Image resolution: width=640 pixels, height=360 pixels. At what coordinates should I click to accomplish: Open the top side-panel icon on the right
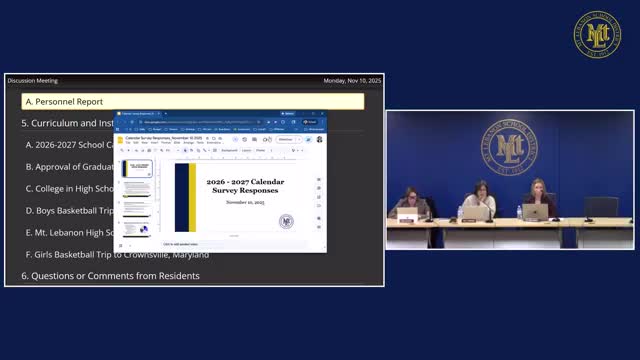click(319, 180)
